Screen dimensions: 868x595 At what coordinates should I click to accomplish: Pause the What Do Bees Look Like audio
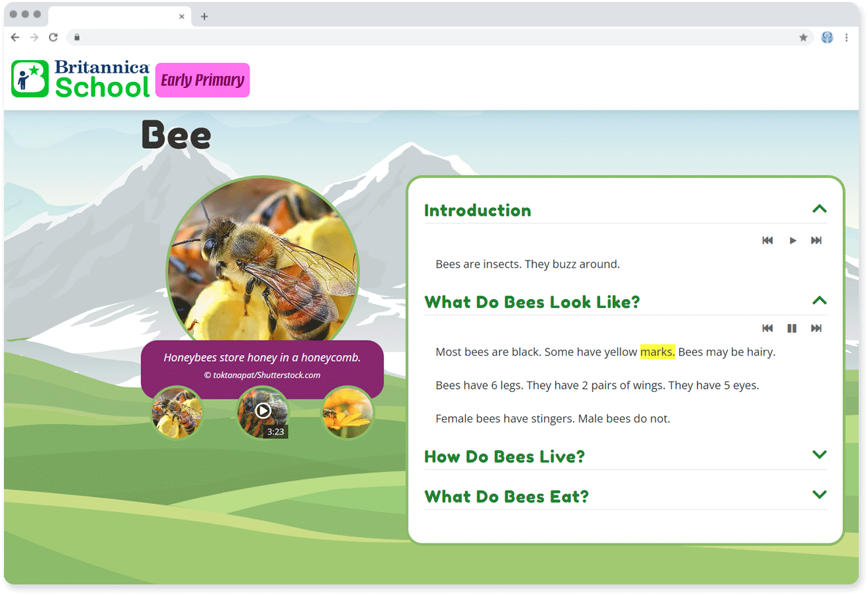[x=792, y=329]
